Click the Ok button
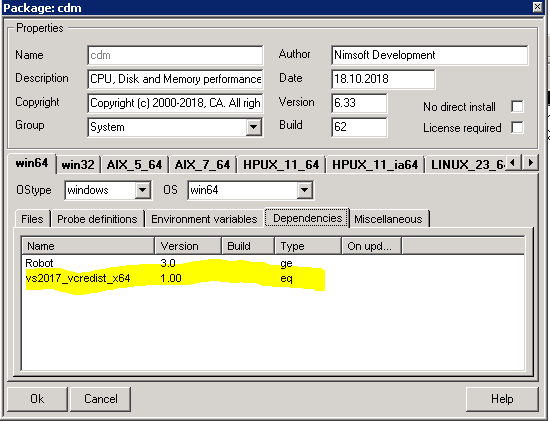This screenshot has width=550, height=421. pyautogui.click(x=37, y=399)
